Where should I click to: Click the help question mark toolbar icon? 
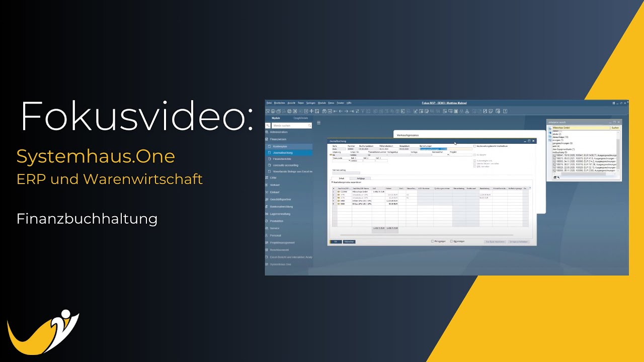(505, 111)
